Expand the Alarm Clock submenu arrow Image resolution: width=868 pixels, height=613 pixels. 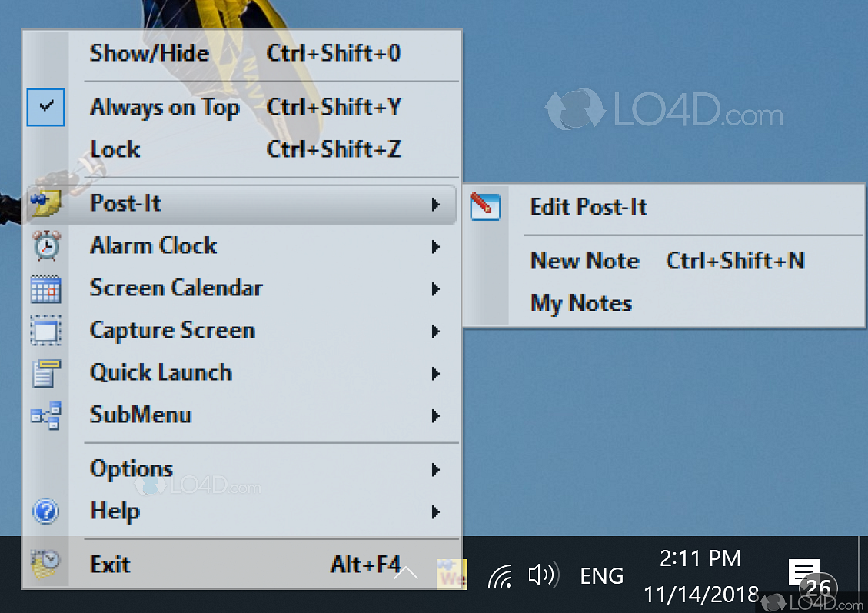(x=436, y=246)
